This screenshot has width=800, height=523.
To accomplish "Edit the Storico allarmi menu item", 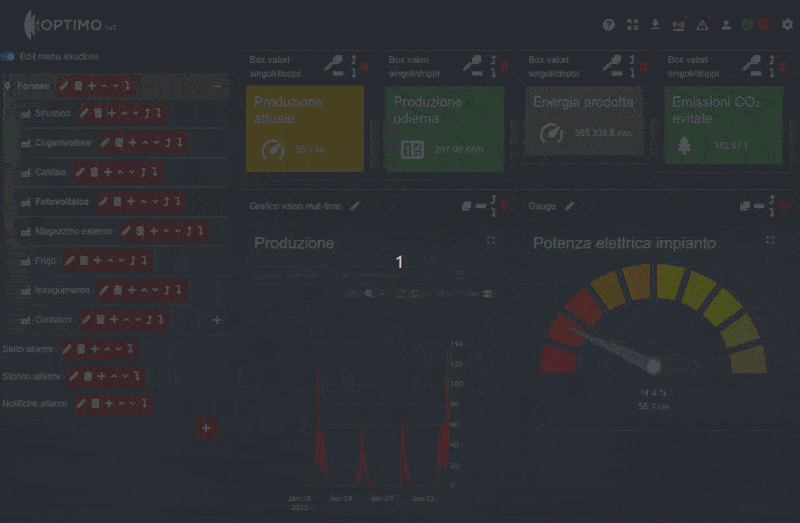I will 74,377.
